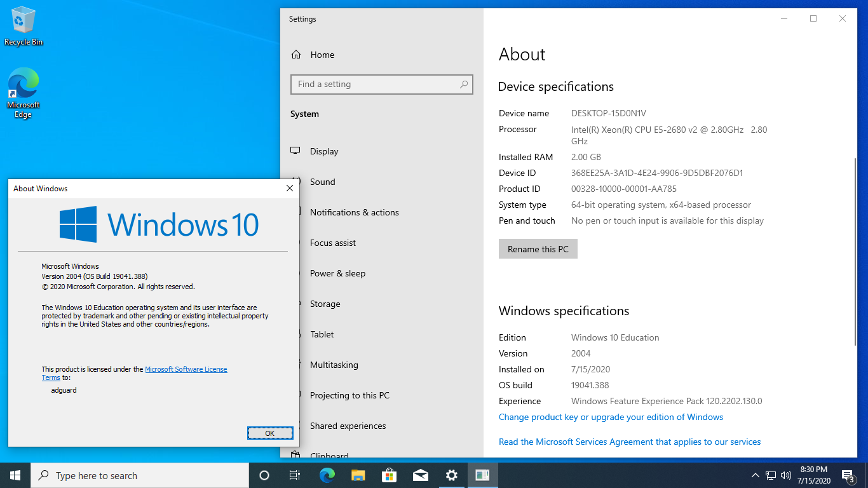Open Microsoft Store from taskbar
868x488 pixels.
(389, 475)
